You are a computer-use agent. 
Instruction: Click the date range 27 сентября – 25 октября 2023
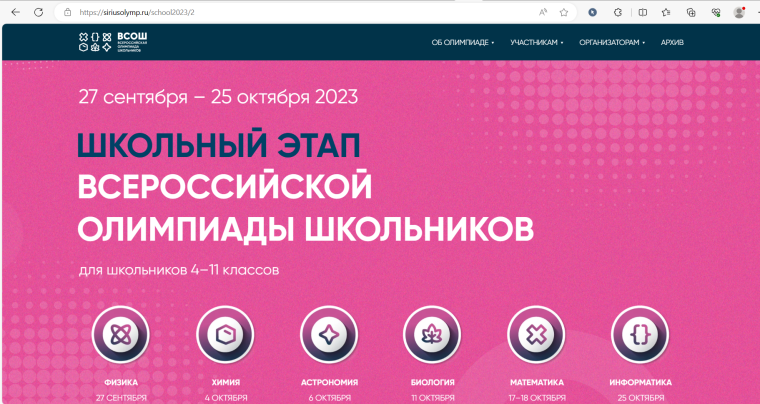[218, 97]
